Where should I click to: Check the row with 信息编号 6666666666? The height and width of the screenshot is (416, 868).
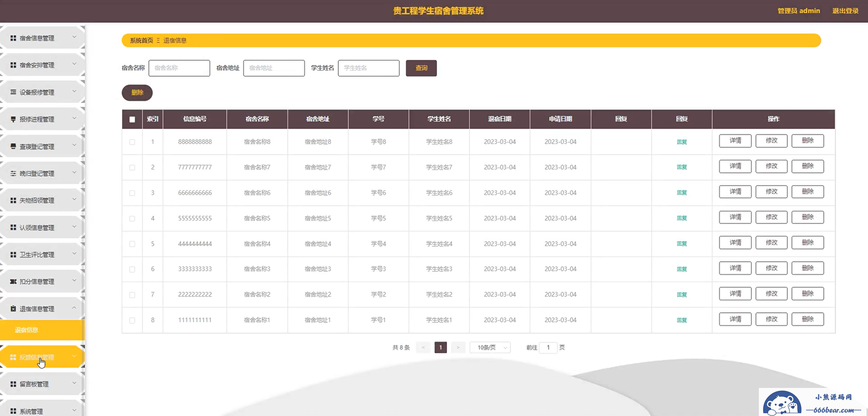tap(132, 193)
